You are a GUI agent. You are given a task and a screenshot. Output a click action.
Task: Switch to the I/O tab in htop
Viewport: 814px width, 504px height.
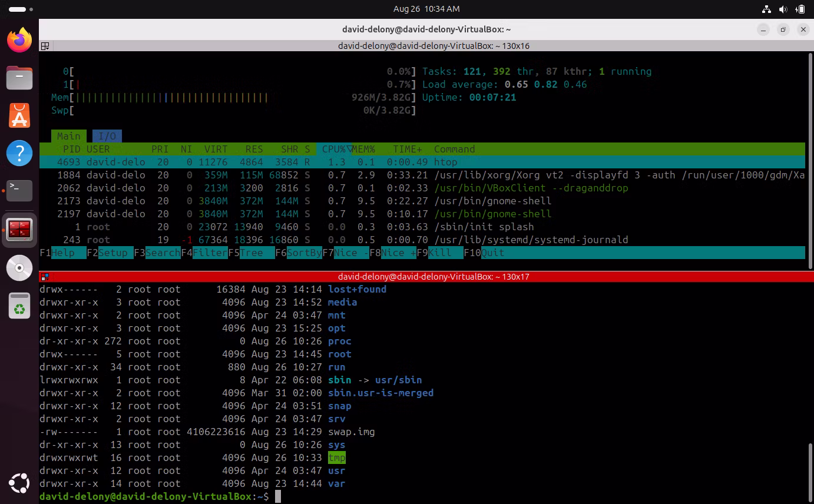[x=107, y=136]
